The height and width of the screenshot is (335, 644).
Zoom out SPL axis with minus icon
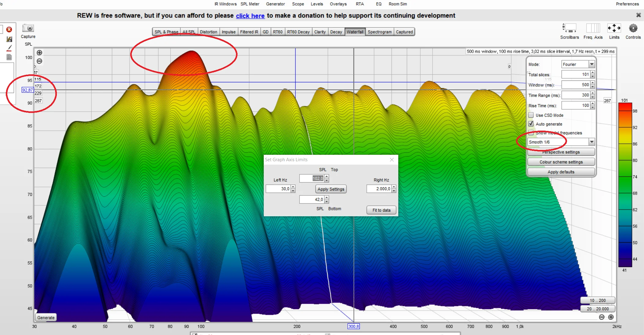pos(39,61)
